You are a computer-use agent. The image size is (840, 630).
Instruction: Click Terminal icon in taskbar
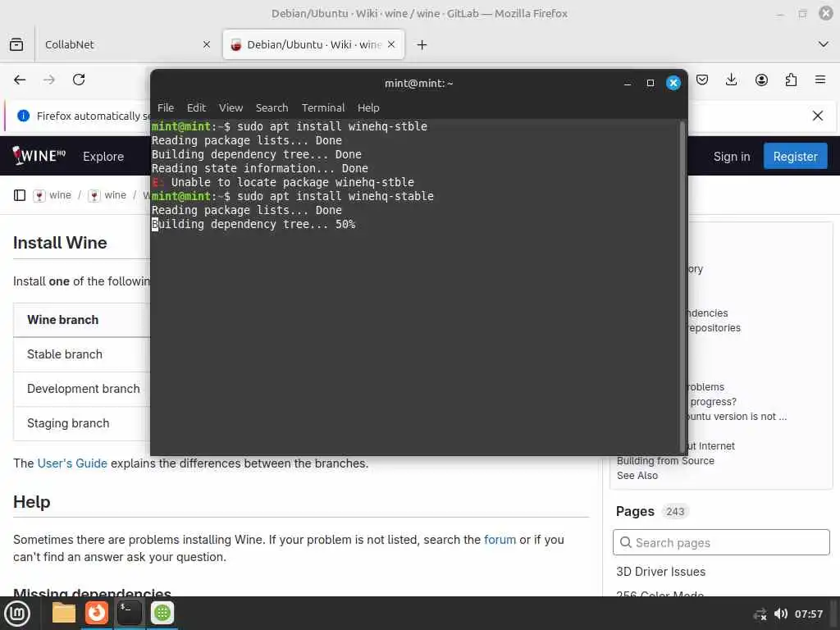(x=129, y=614)
